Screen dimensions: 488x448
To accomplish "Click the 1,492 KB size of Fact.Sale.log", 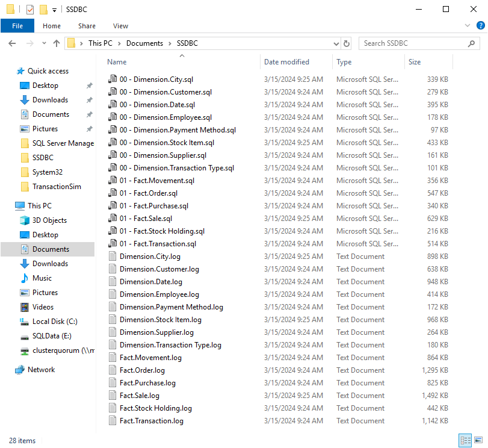I will [x=435, y=396].
